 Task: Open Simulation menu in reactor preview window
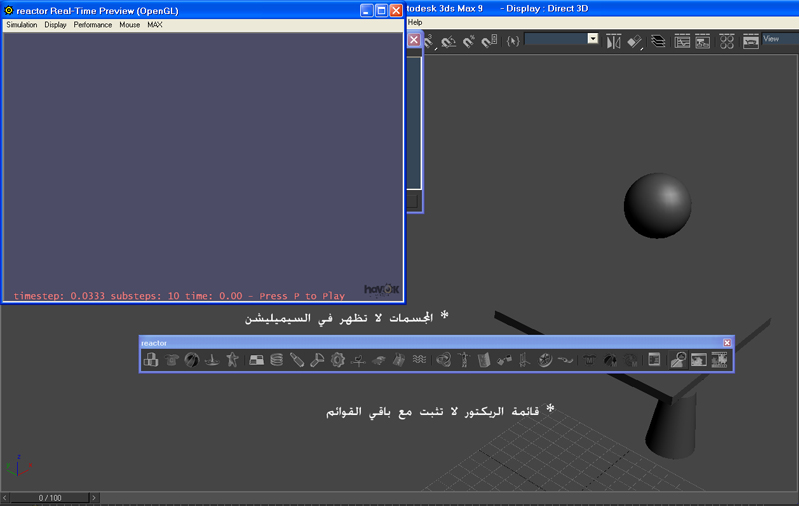click(21, 24)
